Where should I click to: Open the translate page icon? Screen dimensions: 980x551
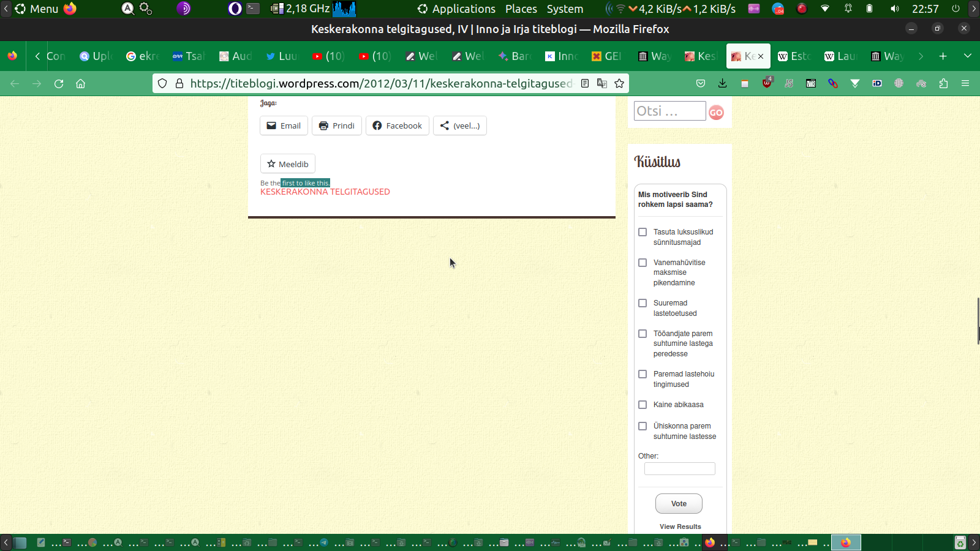tap(602, 83)
